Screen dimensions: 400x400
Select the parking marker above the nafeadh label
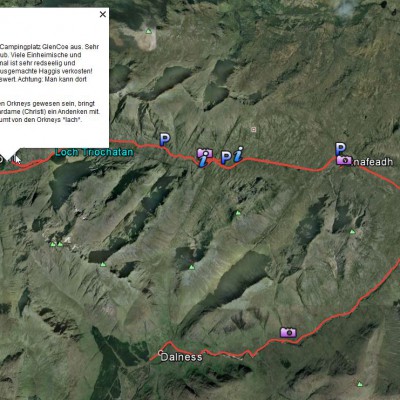pyautogui.click(x=340, y=148)
